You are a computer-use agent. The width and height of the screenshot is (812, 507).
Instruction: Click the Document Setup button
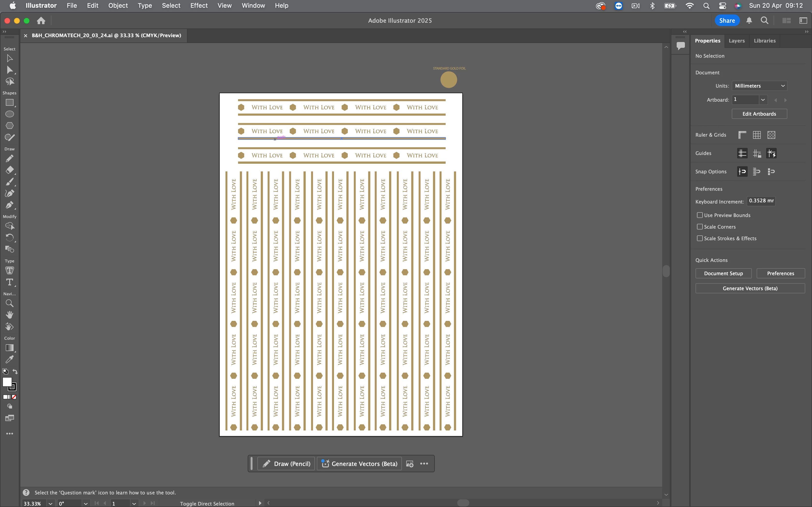tap(723, 273)
